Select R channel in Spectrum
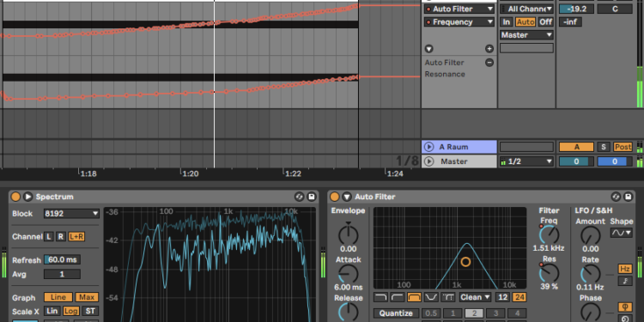This screenshot has width=644, height=322. pos(61,237)
